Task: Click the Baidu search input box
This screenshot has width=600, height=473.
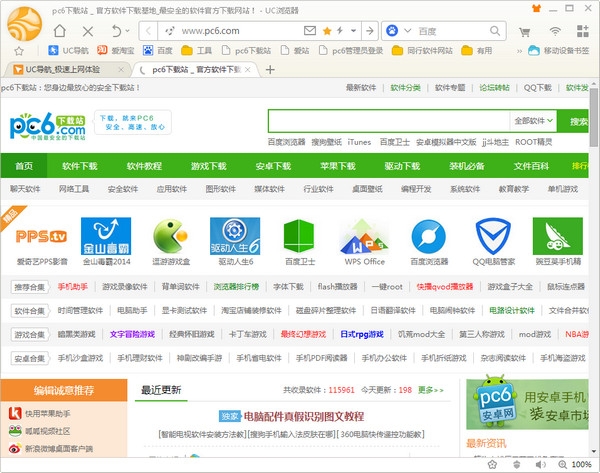Action: 452,31
